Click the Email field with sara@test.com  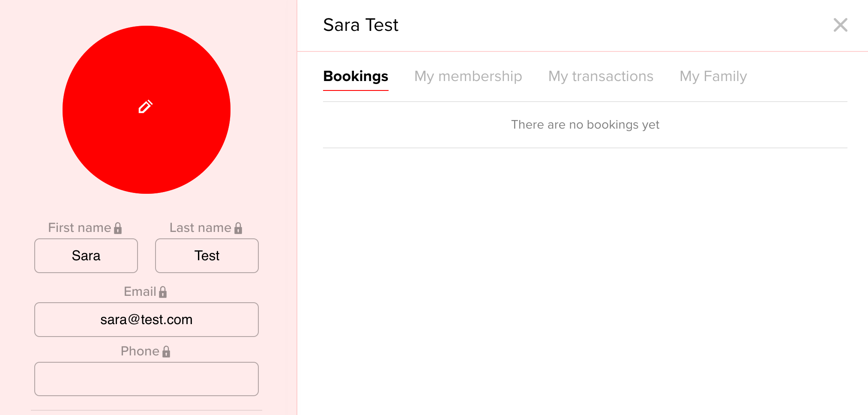pyautogui.click(x=147, y=319)
